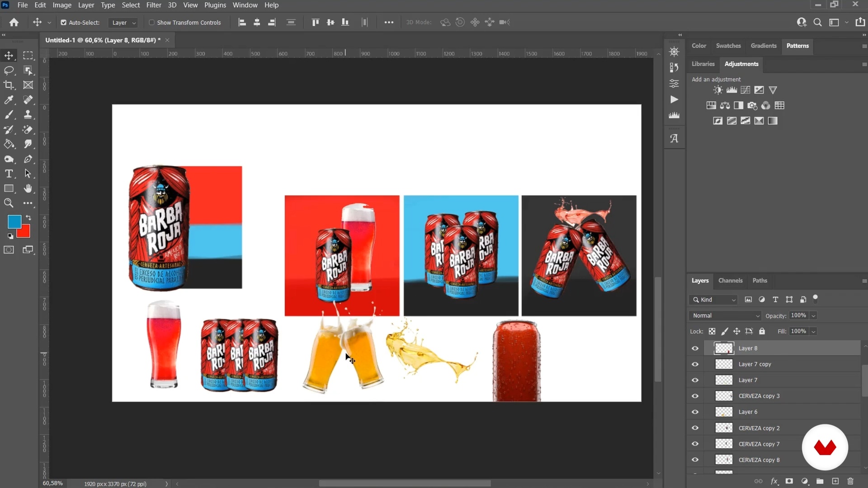Screen dimensions: 868x488
Task: Click the red background color swatch
Action: tap(25, 233)
